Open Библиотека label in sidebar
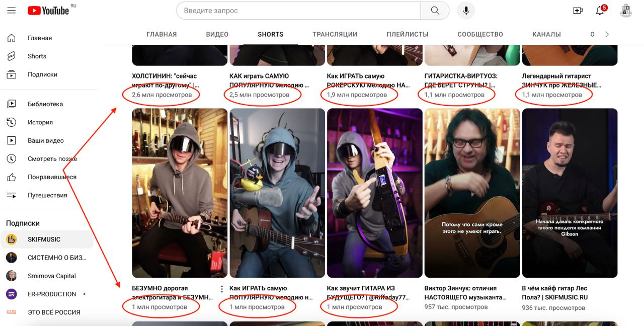 pyautogui.click(x=45, y=104)
